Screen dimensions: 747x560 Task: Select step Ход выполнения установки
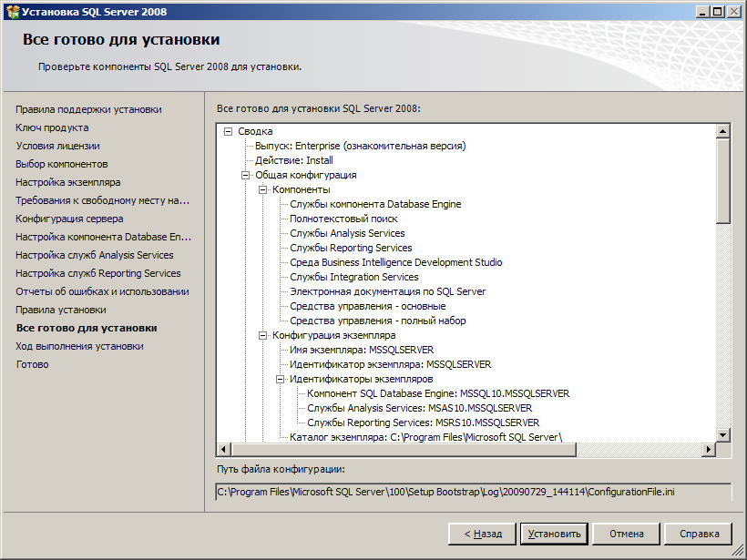79,346
